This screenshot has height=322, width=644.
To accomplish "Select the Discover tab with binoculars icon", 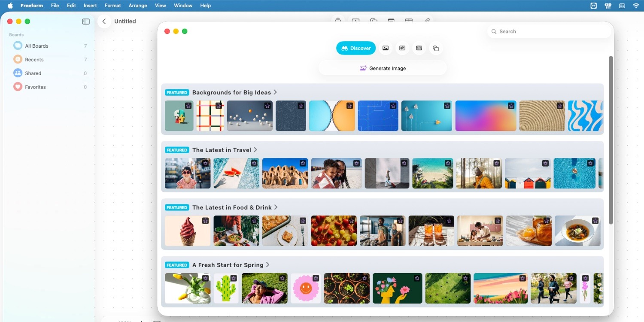I will click(x=355, y=48).
